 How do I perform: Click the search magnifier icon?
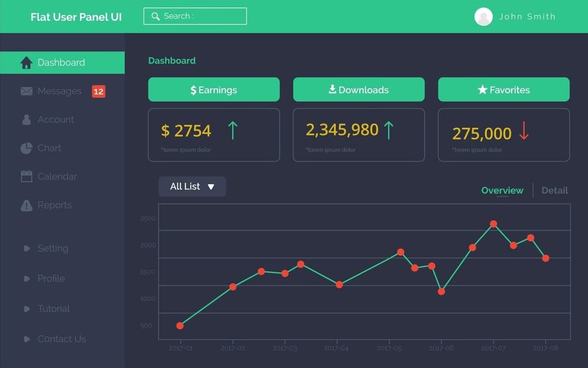coord(155,16)
